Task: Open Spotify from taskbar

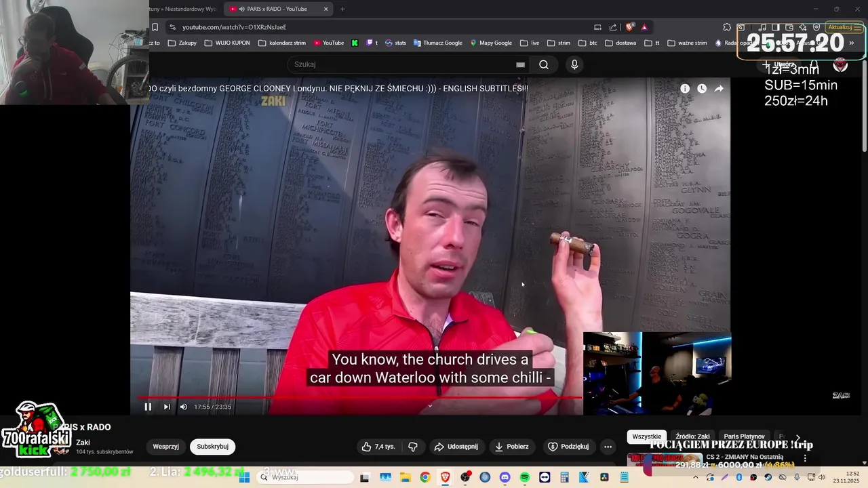Action: click(524, 477)
